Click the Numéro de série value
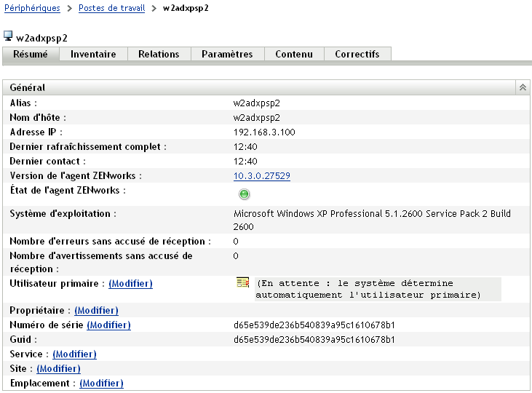The width and height of the screenshot is (532, 393). (x=314, y=325)
